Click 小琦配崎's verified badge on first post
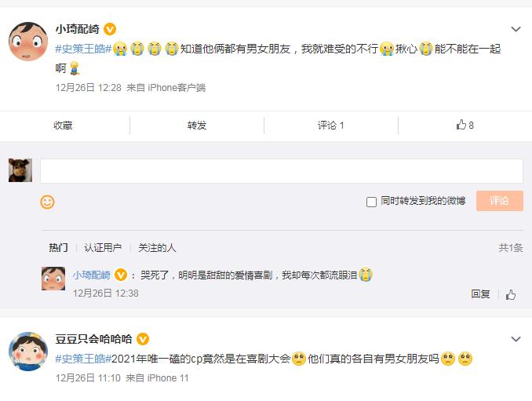Image resolution: width=532 pixels, height=401 pixels. pyautogui.click(x=110, y=30)
